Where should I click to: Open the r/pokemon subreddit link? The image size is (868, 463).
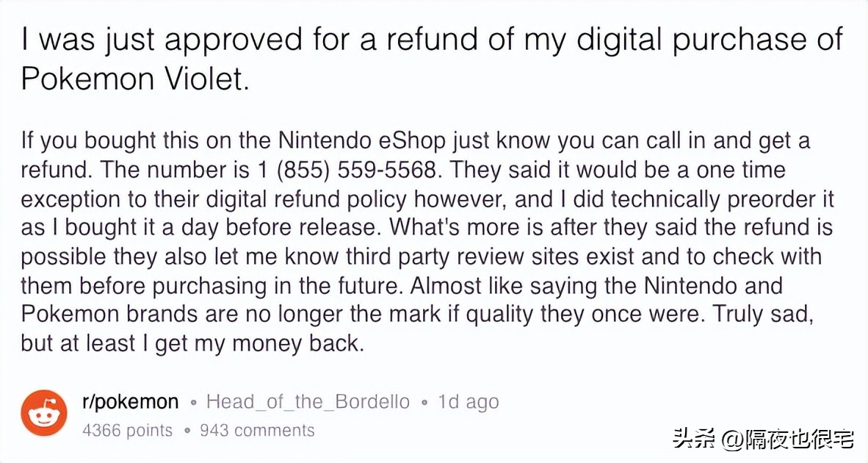tap(130, 402)
